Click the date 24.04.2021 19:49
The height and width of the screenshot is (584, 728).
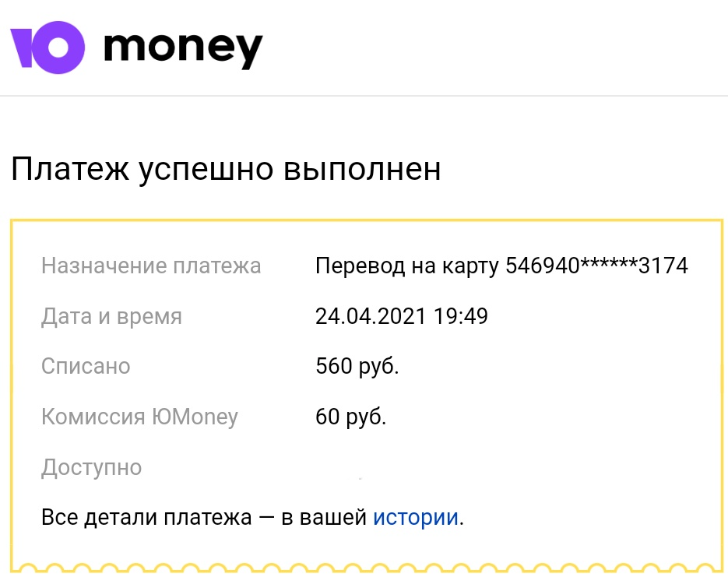pos(402,316)
